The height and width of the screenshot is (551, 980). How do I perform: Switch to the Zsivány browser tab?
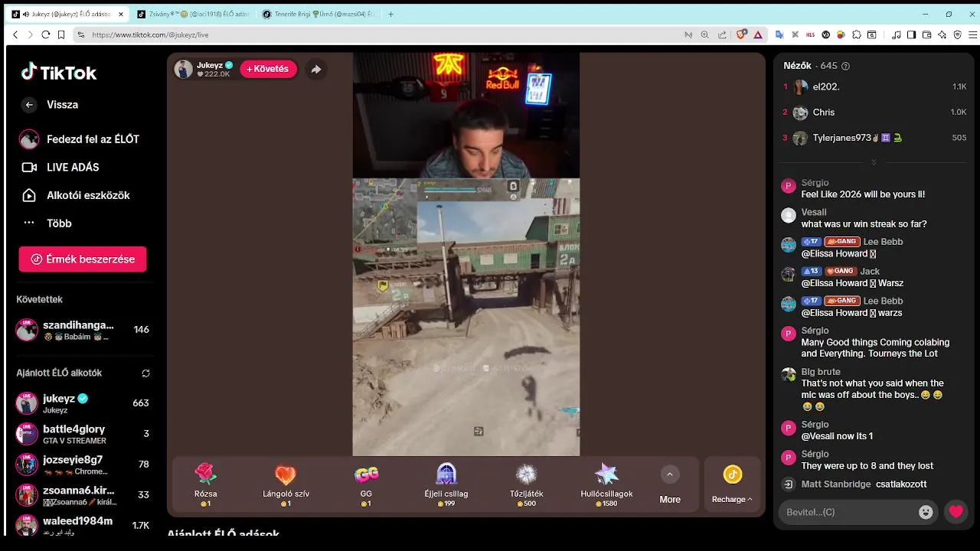click(x=191, y=14)
